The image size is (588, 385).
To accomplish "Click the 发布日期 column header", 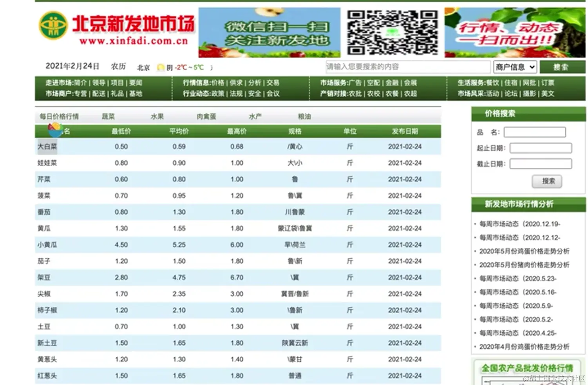I will [x=405, y=131].
